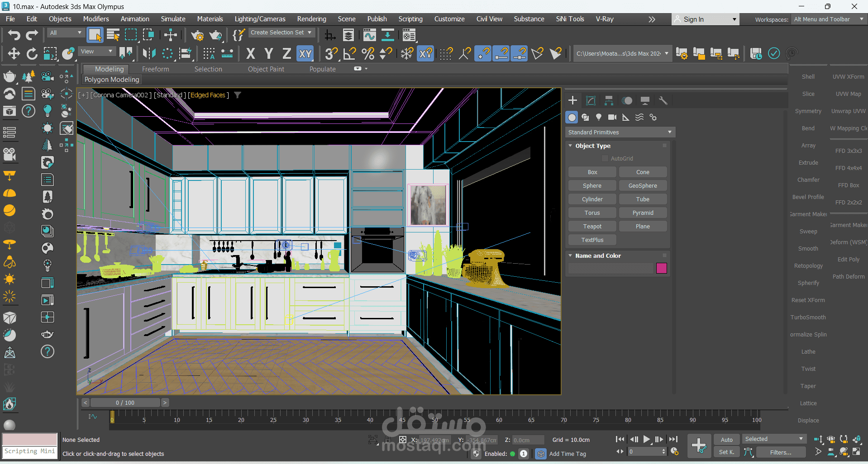Toggle the XY axis constraint
Screen dimensions: 868x464
[x=305, y=53]
